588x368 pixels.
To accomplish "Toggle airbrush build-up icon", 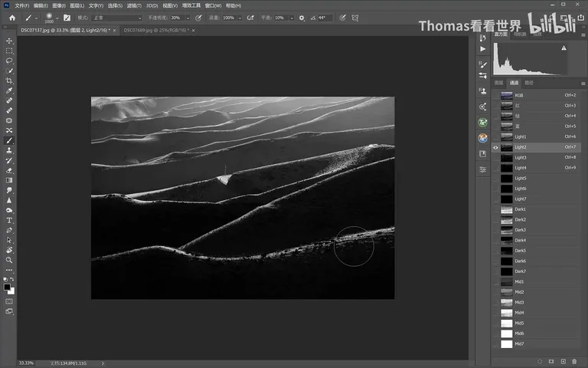I will point(250,18).
